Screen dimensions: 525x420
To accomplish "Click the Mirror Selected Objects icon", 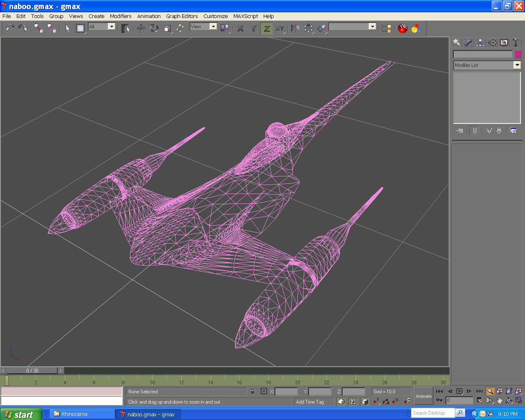I will pyautogui.click(x=295, y=28).
